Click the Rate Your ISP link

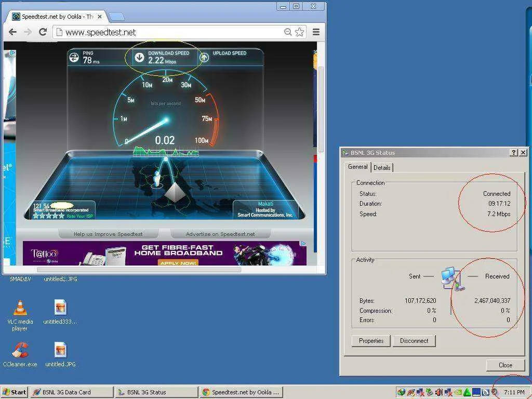[x=79, y=216]
